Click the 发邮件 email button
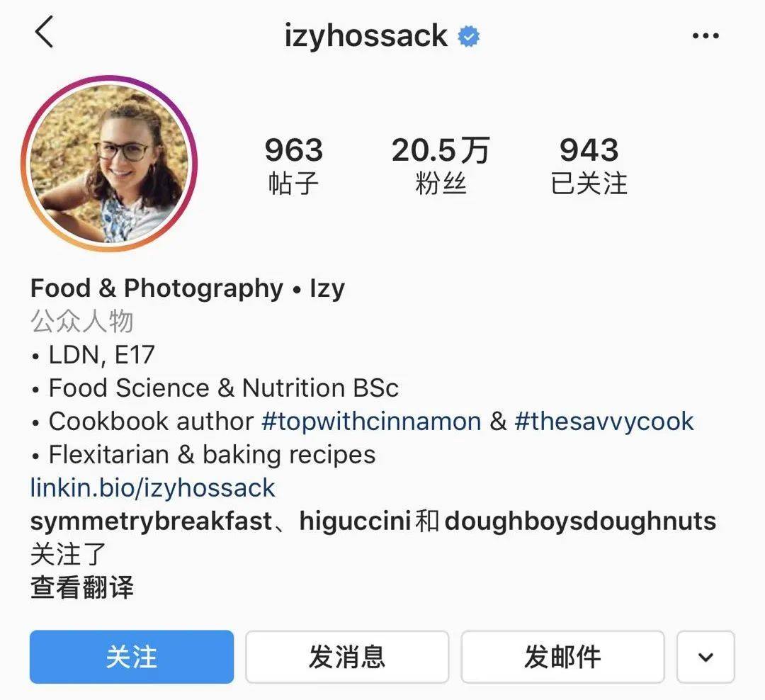765x700 pixels. pos(562,657)
